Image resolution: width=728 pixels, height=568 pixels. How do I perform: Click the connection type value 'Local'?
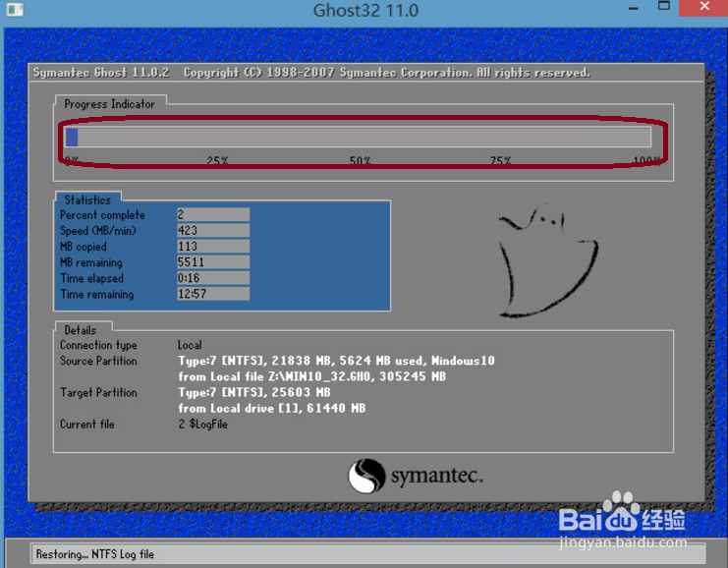click(190, 345)
